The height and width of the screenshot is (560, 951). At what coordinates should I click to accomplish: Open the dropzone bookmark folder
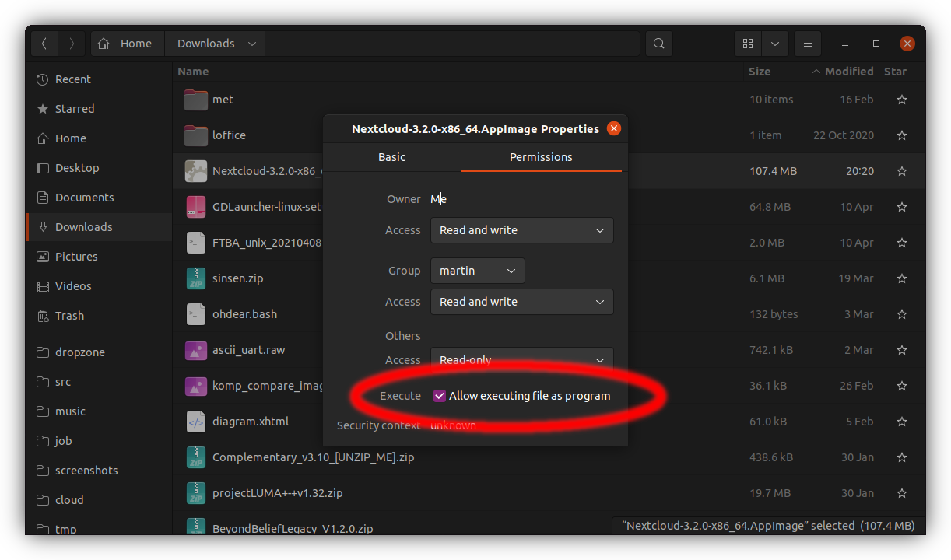99,352
